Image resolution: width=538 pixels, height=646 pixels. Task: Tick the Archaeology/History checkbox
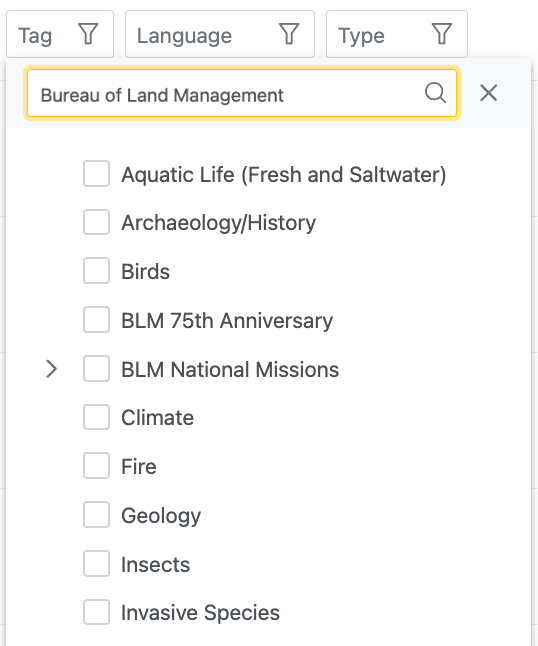[96, 222]
